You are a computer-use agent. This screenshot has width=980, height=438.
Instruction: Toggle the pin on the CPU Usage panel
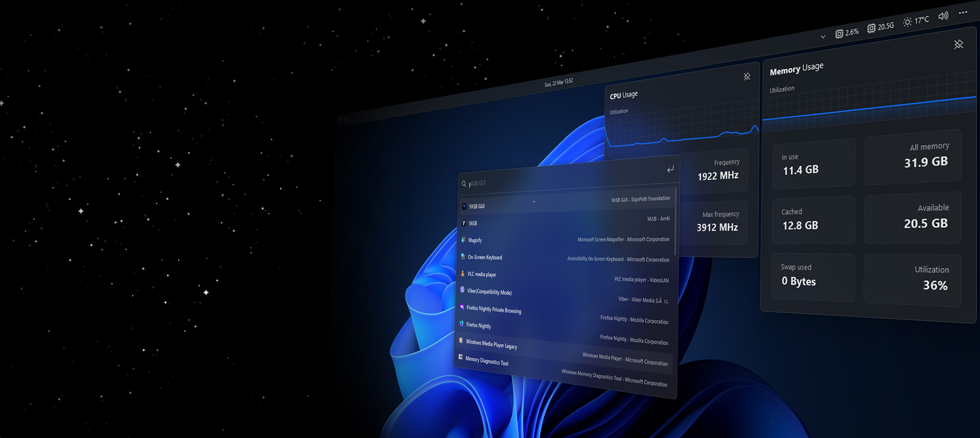click(747, 77)
